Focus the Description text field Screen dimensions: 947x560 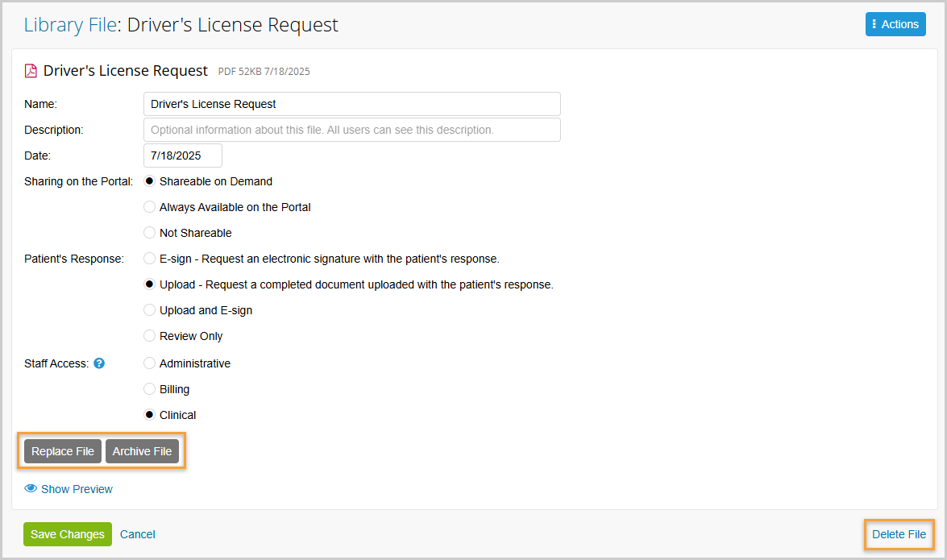pos(351,130)
